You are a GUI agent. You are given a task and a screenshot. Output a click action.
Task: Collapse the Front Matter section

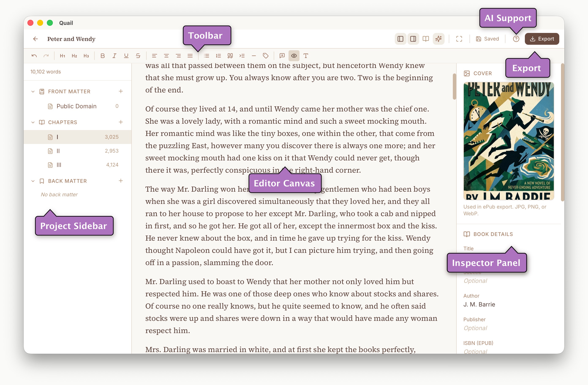pyautogui.click(x=33, y=92)
